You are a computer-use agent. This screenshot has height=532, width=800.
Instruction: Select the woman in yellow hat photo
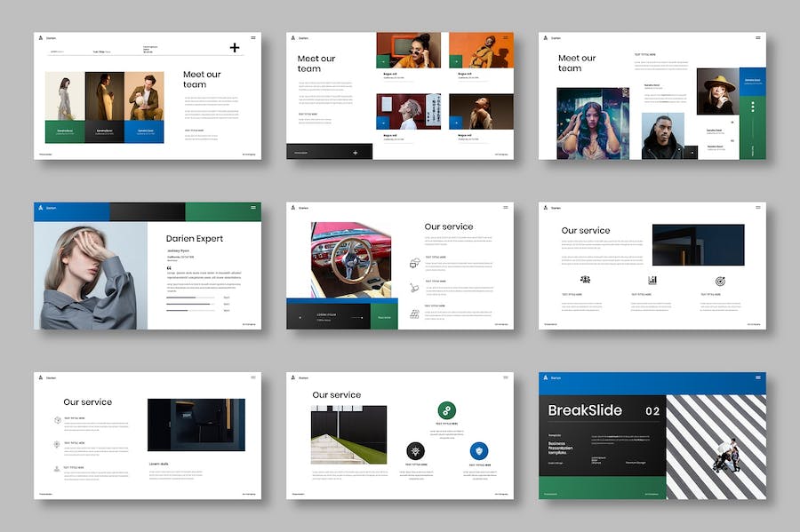(717, 91)
